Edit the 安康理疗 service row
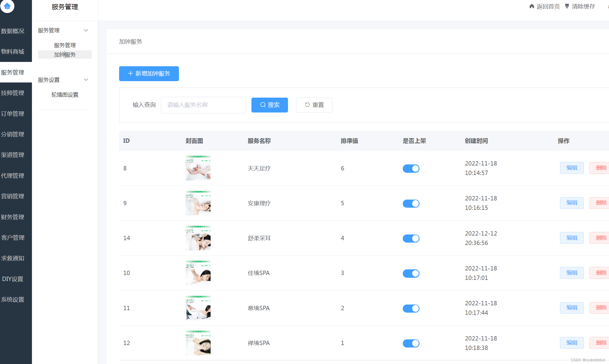This screenshot has width=609, height=364. [x=572, y=203]
